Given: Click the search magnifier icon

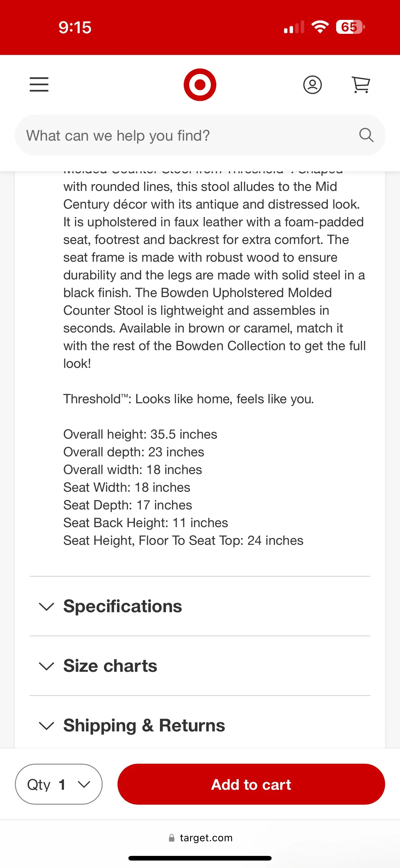Looking at the screenshot, I should click(x=366, y=135).
